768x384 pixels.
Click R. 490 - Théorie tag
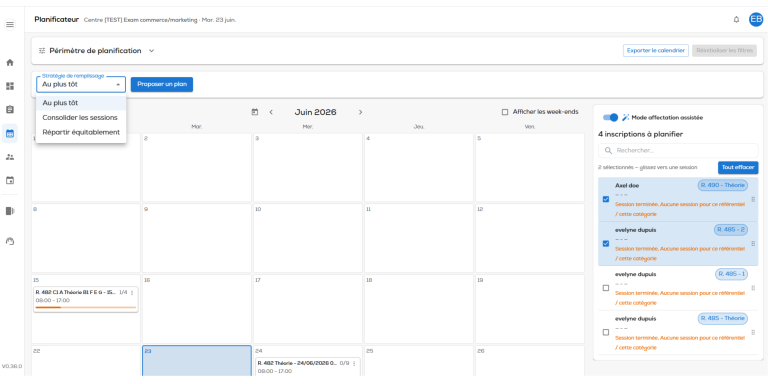pyautogui.click(x=722, y=185)
